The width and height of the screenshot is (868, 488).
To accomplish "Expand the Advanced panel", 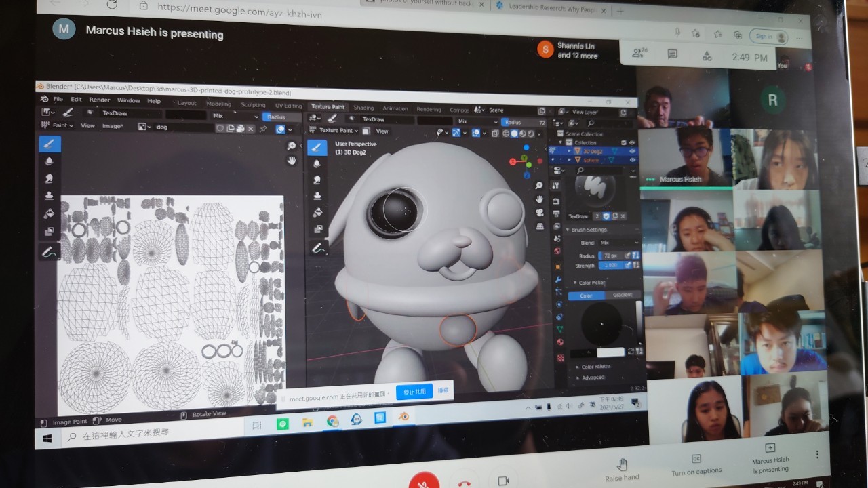I will tap(592, 378).
